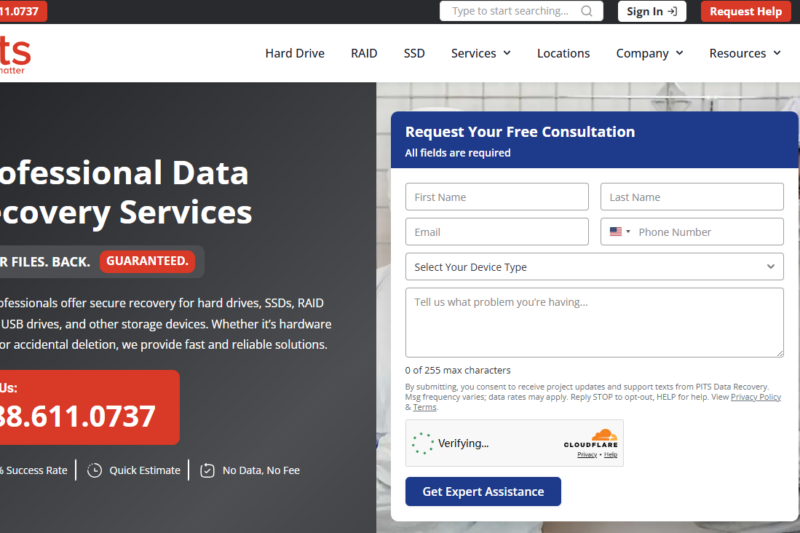
Task: Open Cloudflare Privacy link
Action: [587, 454]
